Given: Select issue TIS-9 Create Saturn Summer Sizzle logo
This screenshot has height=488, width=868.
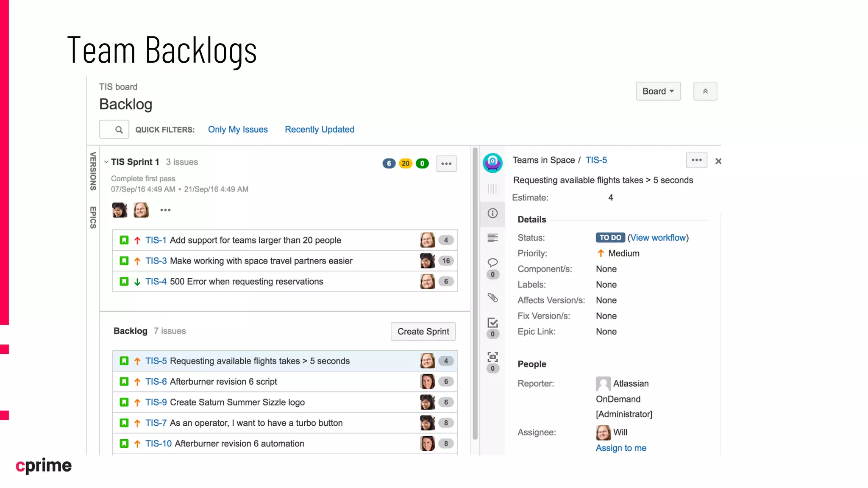Looking at the screenshot, I should (237, 402).
